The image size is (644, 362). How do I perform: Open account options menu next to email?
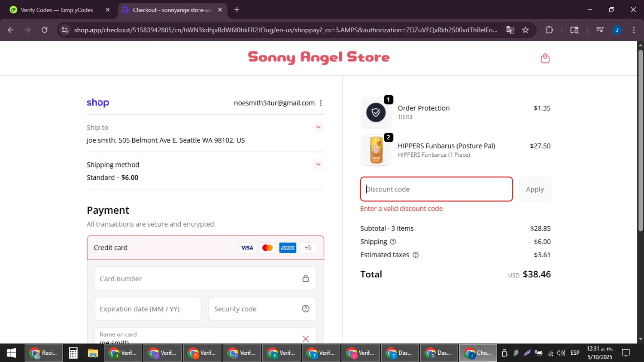point(321,103)
